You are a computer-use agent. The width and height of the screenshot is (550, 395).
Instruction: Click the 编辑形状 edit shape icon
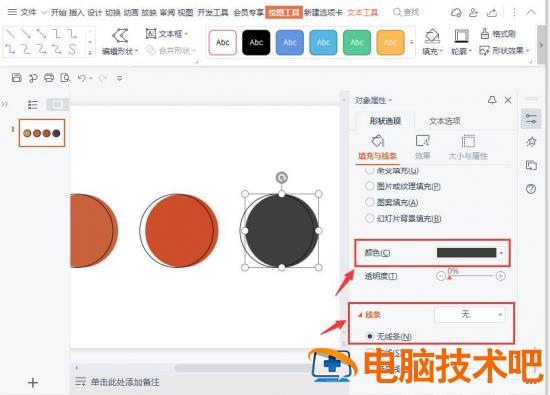[120, 35]
